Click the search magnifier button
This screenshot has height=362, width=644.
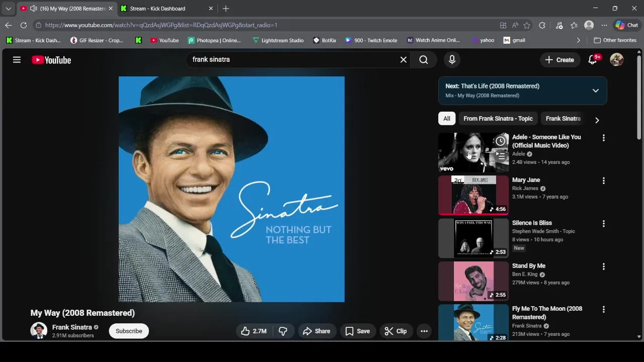pyautogui.click(x=424, y=60)
